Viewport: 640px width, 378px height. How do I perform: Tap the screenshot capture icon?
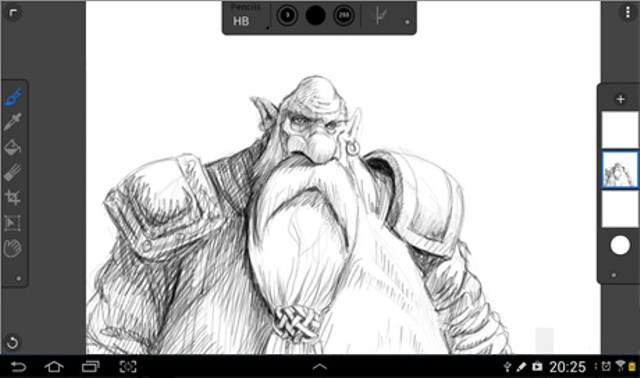click(128, 367)
